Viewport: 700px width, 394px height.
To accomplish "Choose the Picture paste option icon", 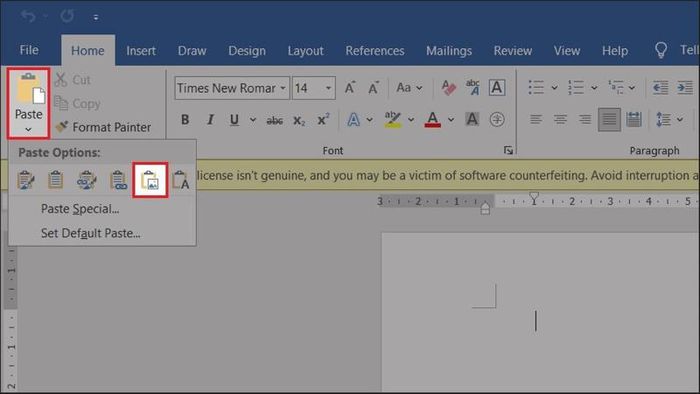I will (x=150, y=180).
